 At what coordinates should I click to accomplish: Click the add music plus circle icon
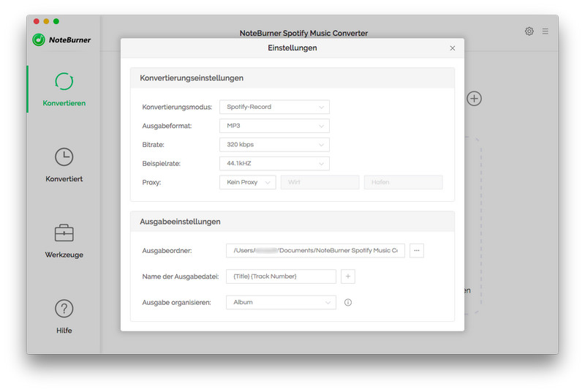pyautogui.click(x=474, y=99)
